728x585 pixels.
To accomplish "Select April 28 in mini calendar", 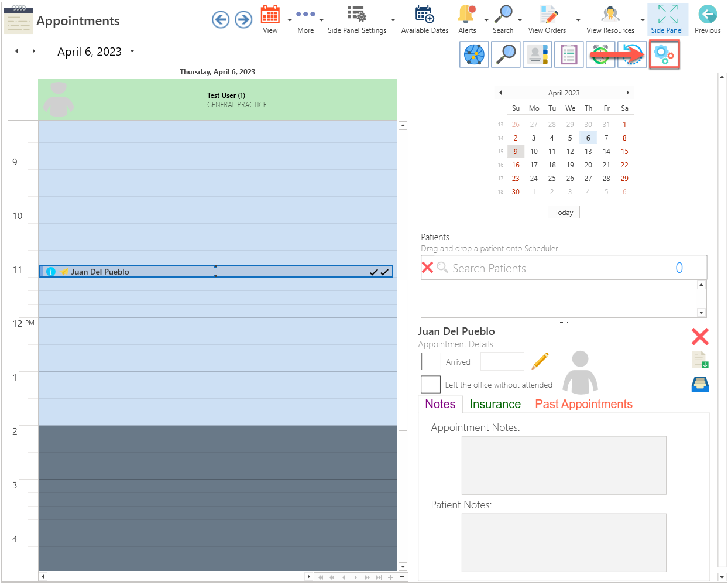I will [606, 178].
